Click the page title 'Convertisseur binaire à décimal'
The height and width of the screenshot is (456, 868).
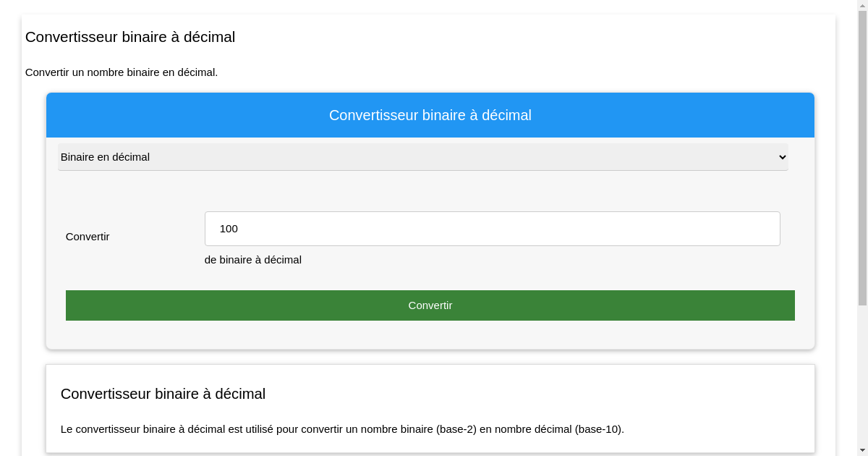(130, 37)
